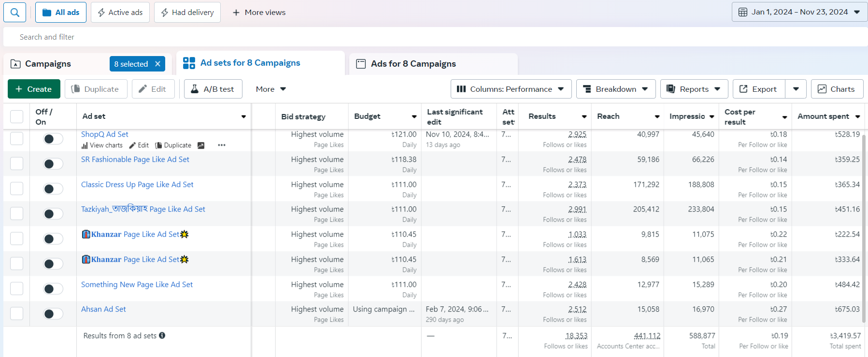Check the select-all checkbox in header

tap(17, 116)
